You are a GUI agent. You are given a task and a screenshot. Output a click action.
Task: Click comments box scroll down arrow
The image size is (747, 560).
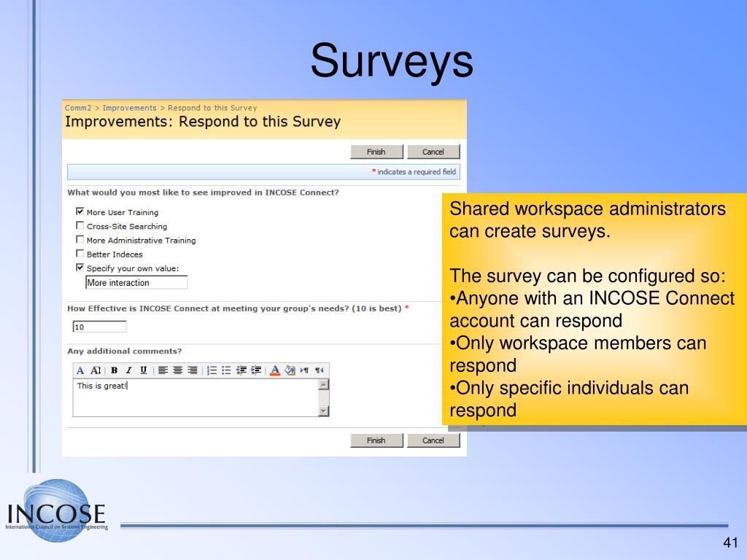[323, 411]
